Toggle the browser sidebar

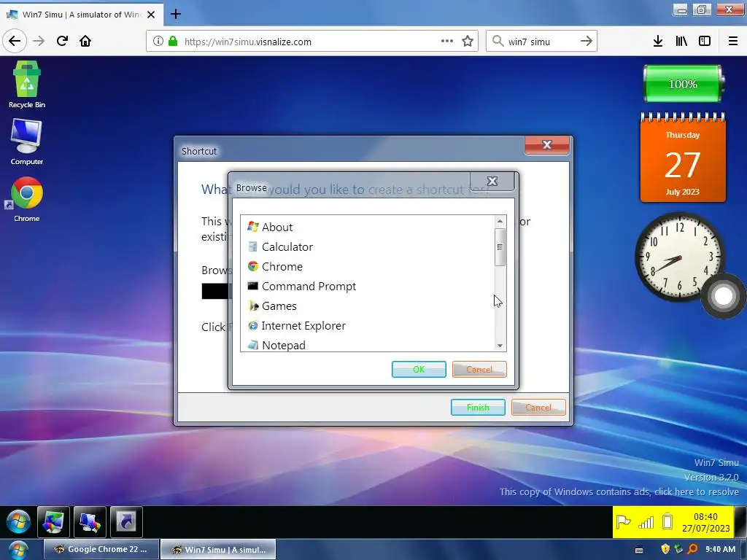[x=705, y=41]
